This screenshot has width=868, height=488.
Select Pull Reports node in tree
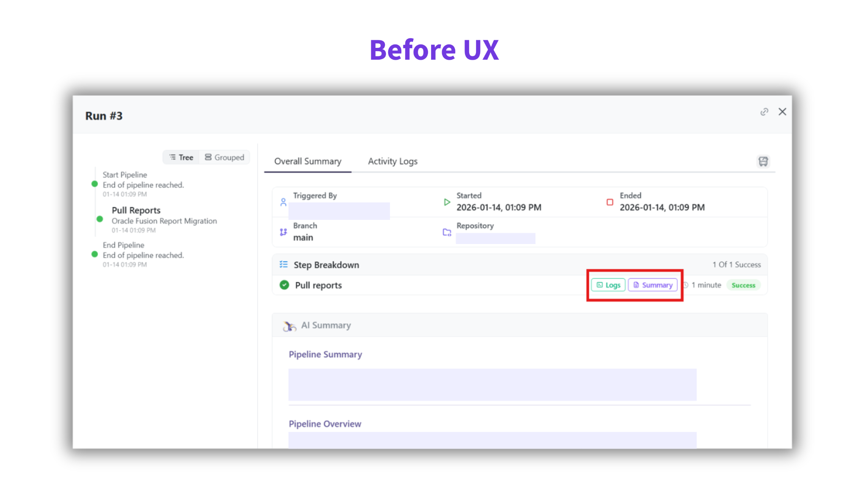coord(136,211)
